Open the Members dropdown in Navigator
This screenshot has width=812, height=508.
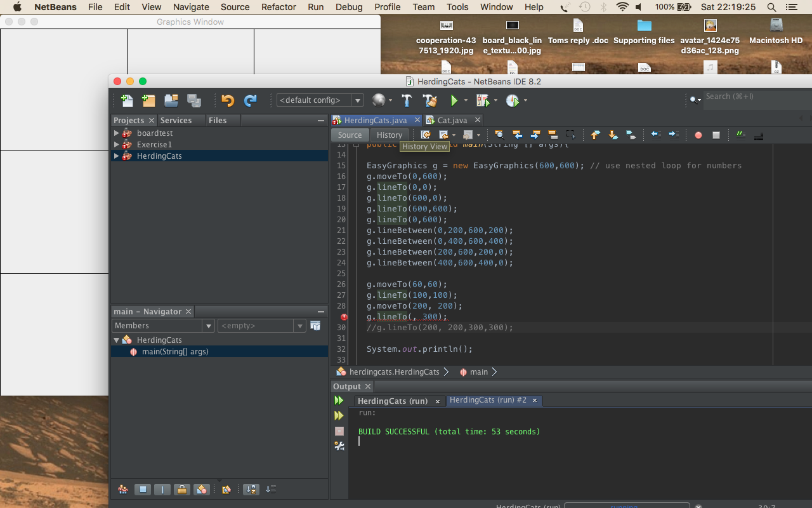point(163,326)
